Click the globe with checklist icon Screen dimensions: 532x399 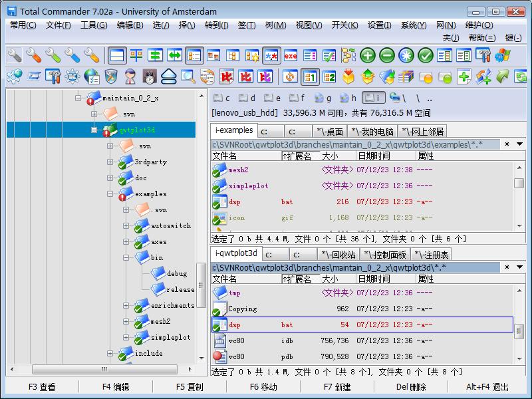click(x=92, y=76)
